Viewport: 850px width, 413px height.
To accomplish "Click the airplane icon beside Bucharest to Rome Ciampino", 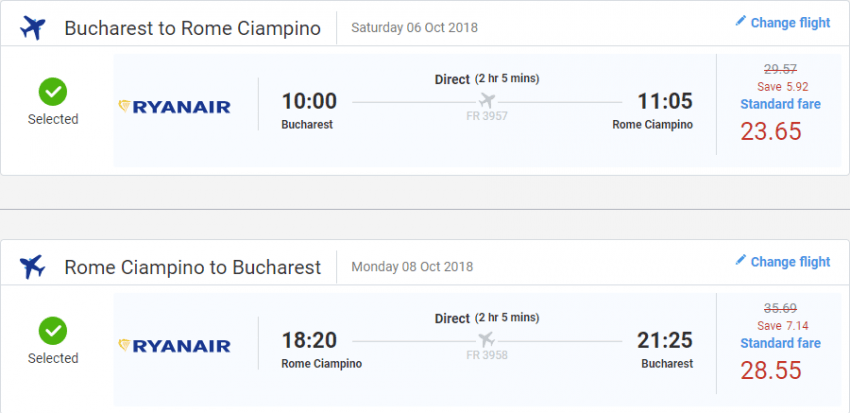I will [x=33, y=28].
